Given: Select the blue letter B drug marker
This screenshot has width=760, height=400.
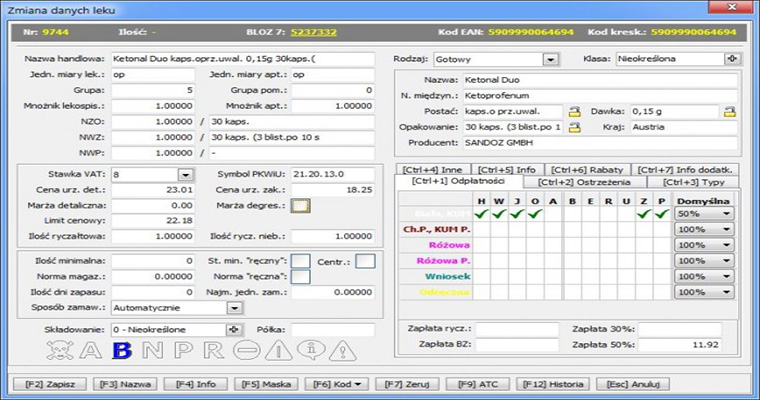Looking at the screenshot, I should (x=121, y=350).
